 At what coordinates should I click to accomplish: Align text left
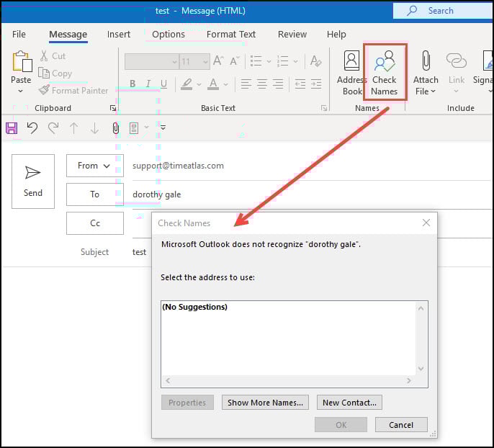click(x=246, y=84)
